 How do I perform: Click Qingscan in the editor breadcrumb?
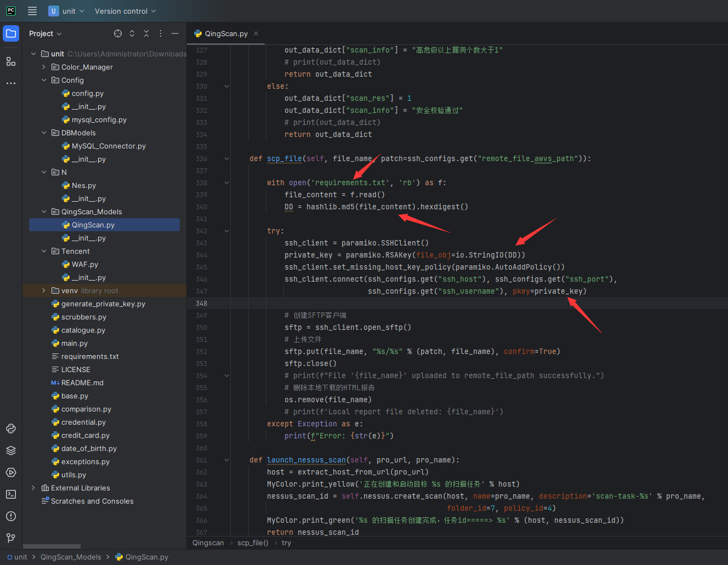pos(208,543)
